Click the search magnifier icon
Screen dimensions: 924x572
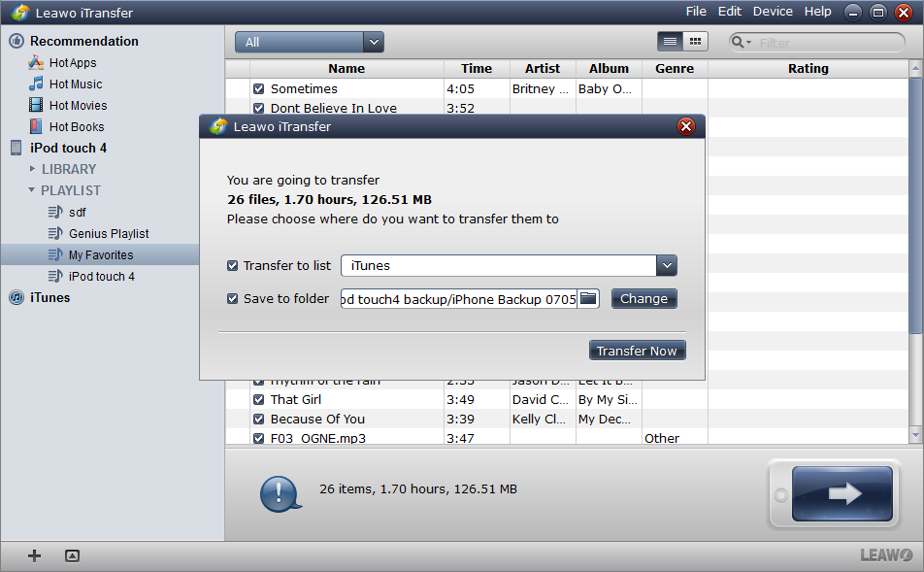738,42
